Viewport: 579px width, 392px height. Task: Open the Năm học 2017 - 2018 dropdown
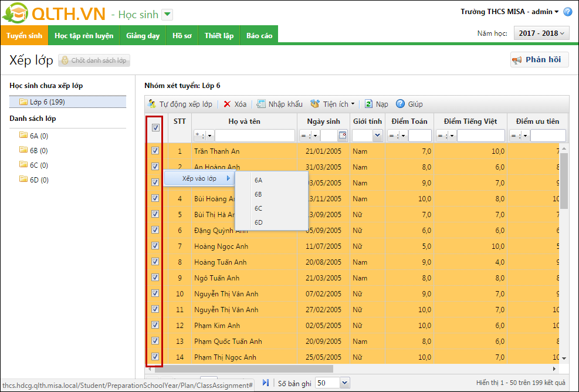541,33
